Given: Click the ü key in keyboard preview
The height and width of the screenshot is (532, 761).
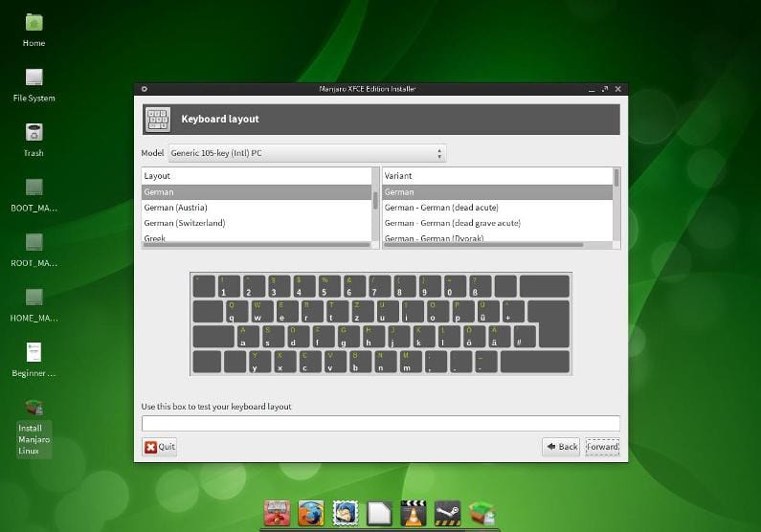Looking at the screenshot, I should (487, 311).
